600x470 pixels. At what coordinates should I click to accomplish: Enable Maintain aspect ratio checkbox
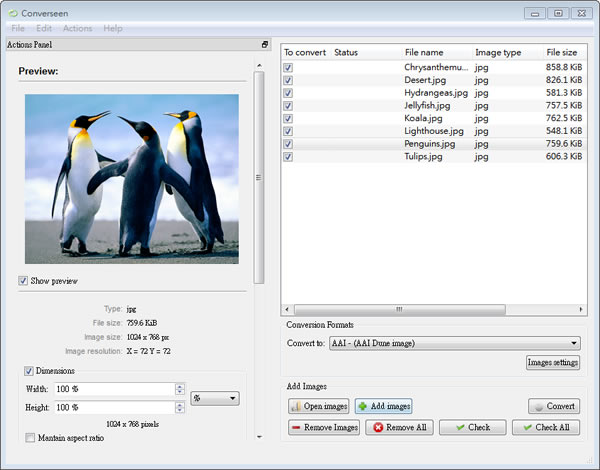tap(30, 438)
